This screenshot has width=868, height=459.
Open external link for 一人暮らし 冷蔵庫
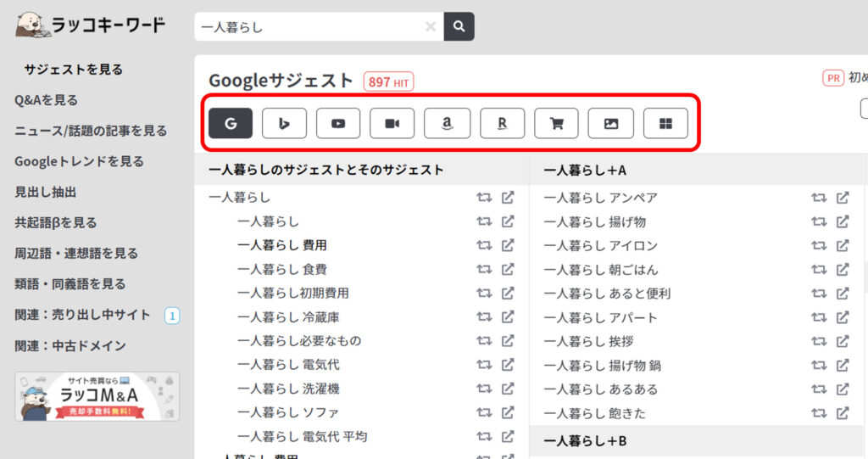(508, 316)
